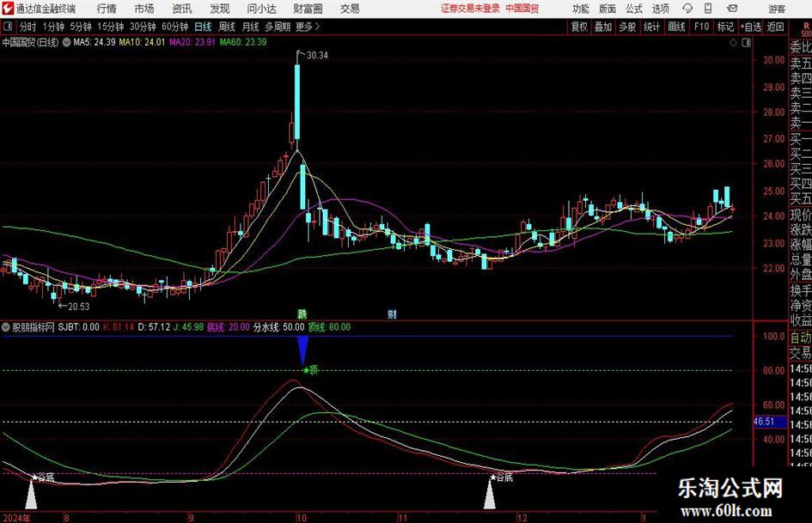
Task: Click the diamond icon at chart top-right
Action: tap(733, 43)
